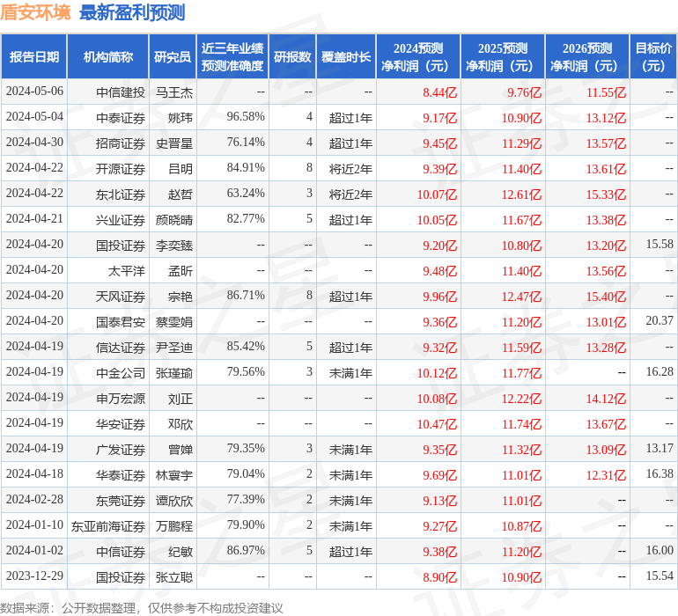Click the 2025 forecast 12.61亿
The width and height of the screenshot is (678, 616).
coord(521,194)
